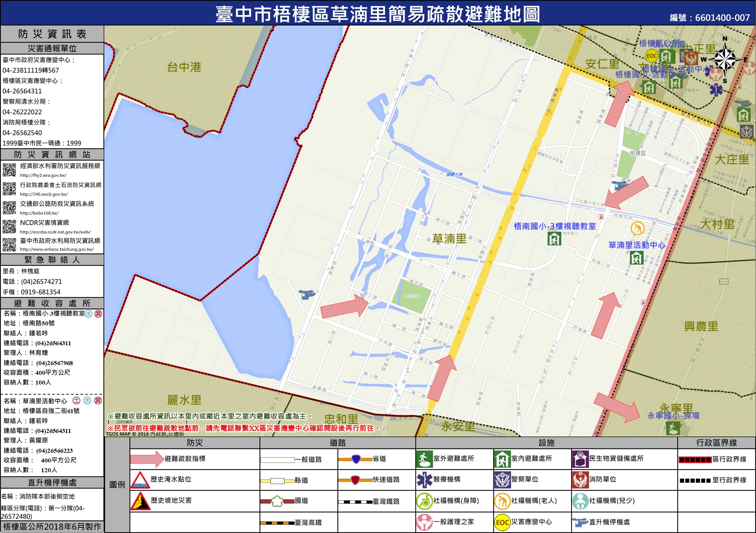Click the 草湳里 label at map center
The image size is (756, 533).
pos(449,239)
